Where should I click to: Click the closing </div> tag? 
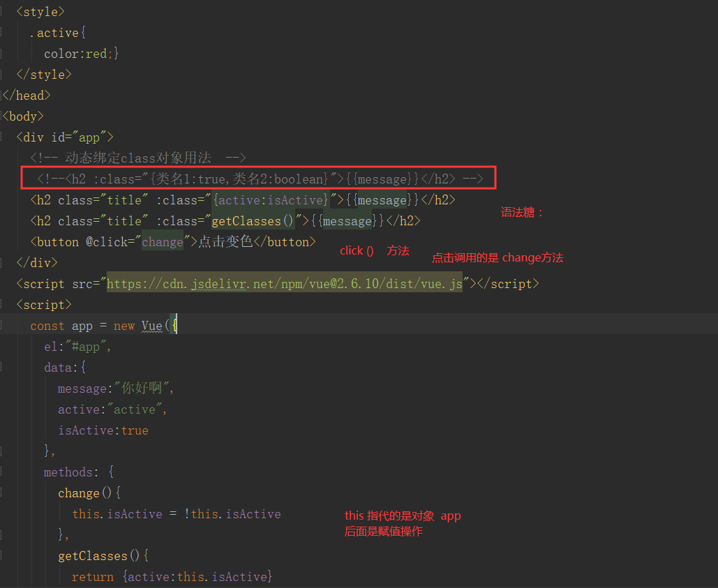click(37, 263)
